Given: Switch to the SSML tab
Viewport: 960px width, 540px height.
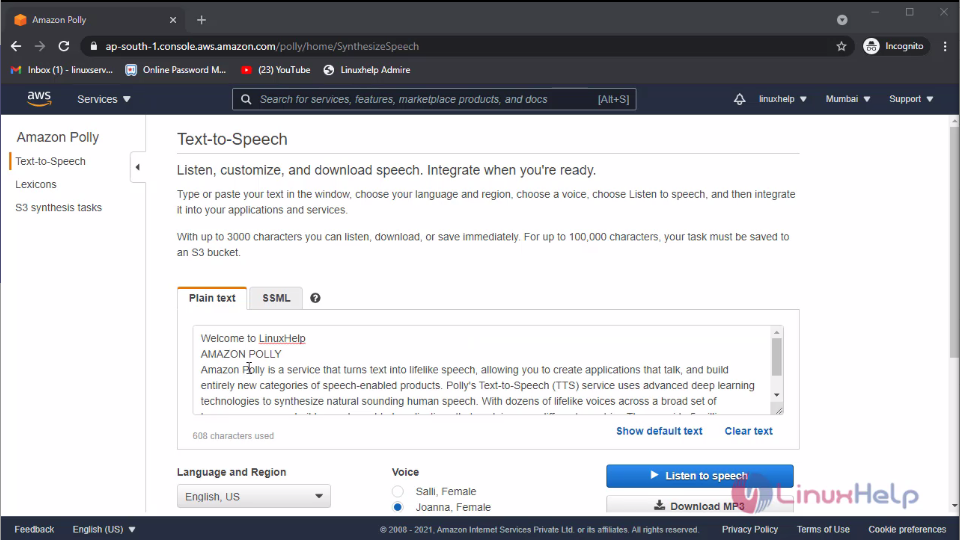Looking at the screenshot, I should 276,298.
